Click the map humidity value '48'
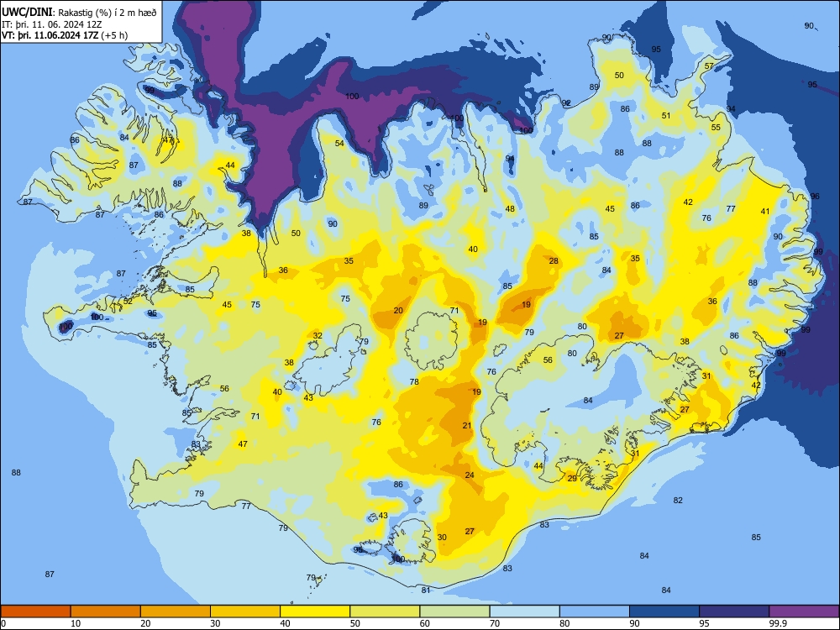The image size is (840, 630). [x=510, y=208]
